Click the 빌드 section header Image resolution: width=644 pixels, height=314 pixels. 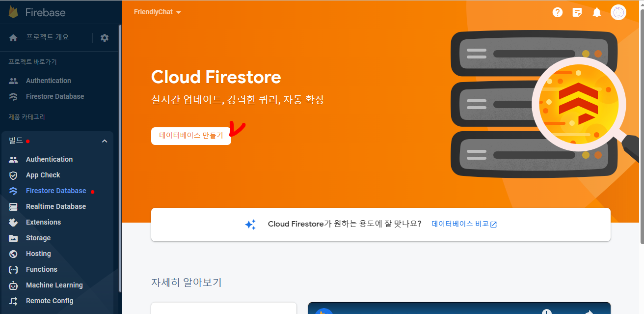point(57,141)
